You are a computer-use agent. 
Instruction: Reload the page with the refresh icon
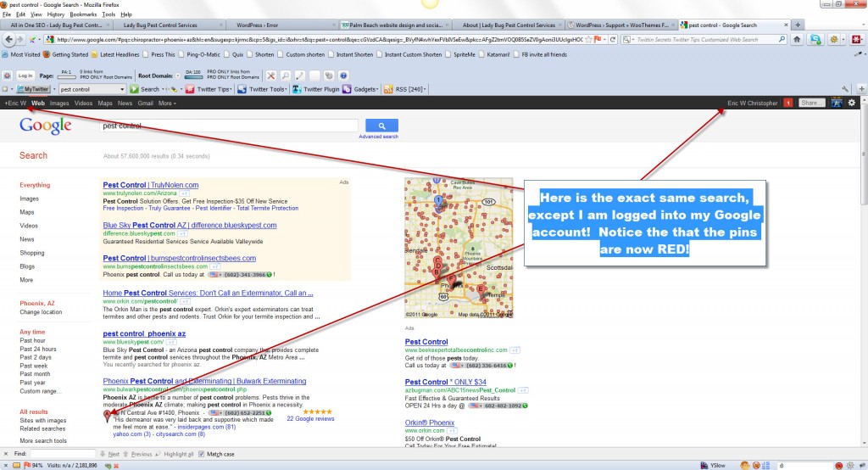(x=613, y=39)
